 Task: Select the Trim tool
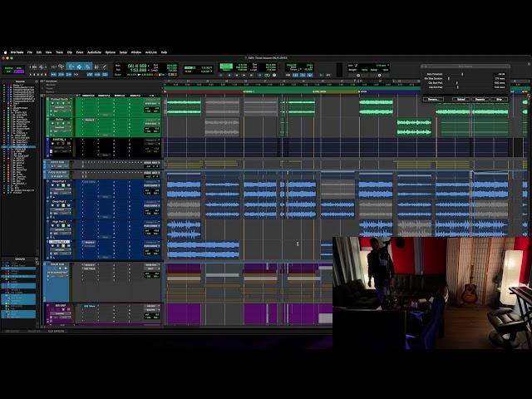pyautogui.click(x=71, y=66)
